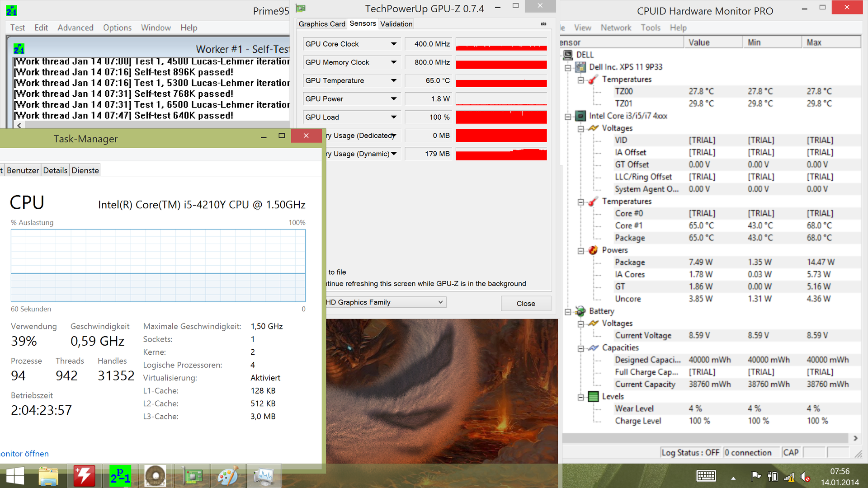
Task: Collapse the Powers tree node
Action: click(x=580, y=251)
